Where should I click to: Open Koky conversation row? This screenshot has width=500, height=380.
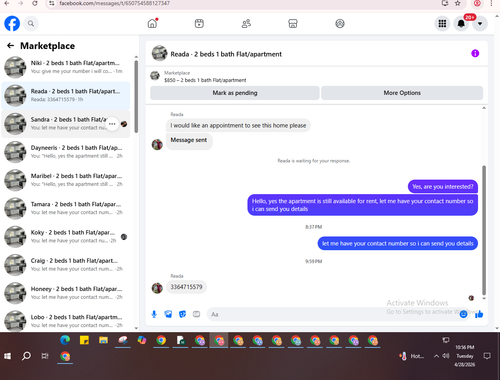[x=66, y=237]
